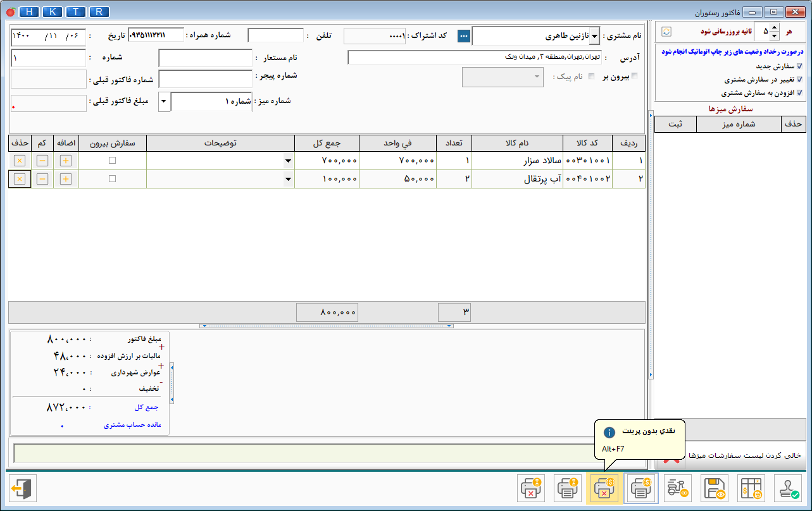The image size is (812, 511).
Task: Click the مانده حساب مشتری label
Action: (x=132, y=426)
